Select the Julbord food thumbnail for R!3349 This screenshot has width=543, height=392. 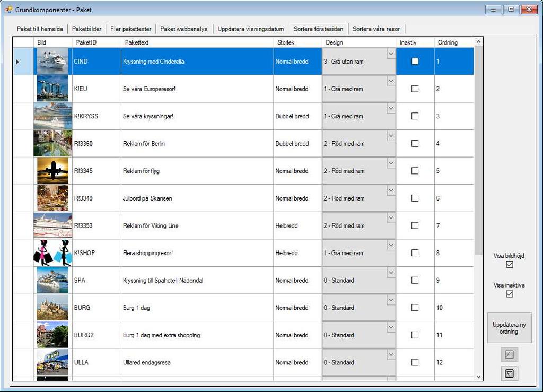click(x=52, y=198)
